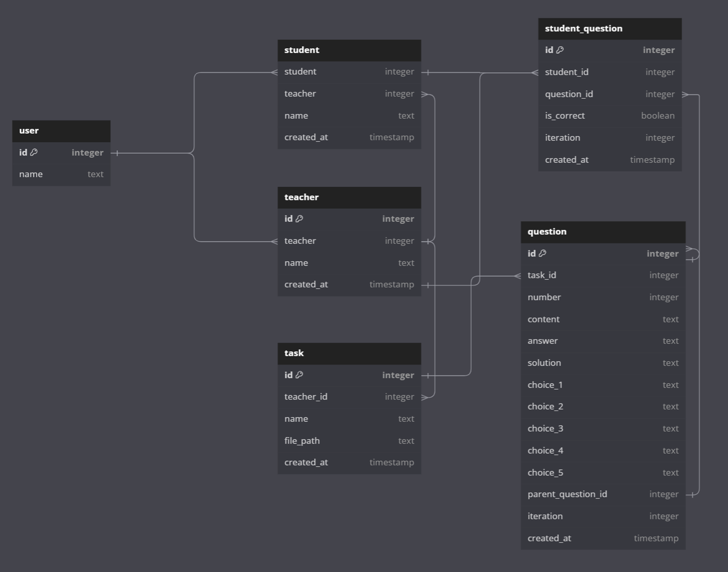The height and width of the screenshot is (572, 728).
Task: Click the user table header
Action: click(x=61, y=131)
